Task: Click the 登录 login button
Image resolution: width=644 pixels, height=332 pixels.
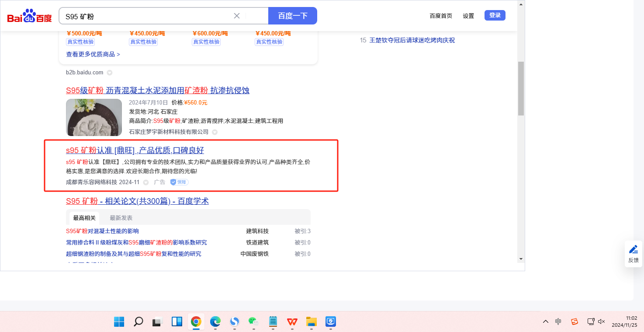Action: coord(495,15)
